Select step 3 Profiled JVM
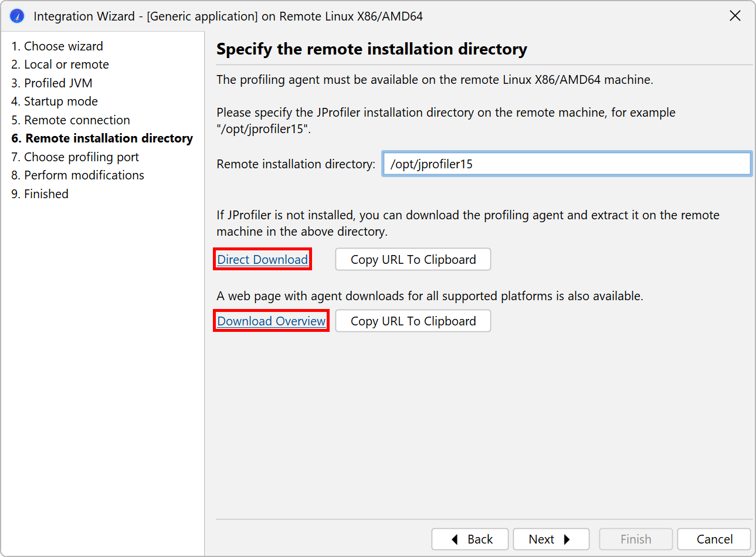This screenshot has height=557, width=756. click(52, 83)
